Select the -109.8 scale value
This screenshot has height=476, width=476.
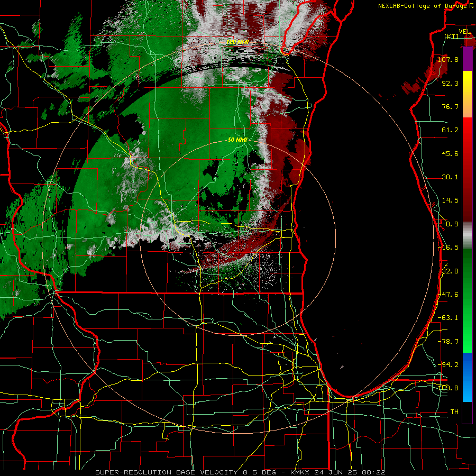tap(448, 388)
